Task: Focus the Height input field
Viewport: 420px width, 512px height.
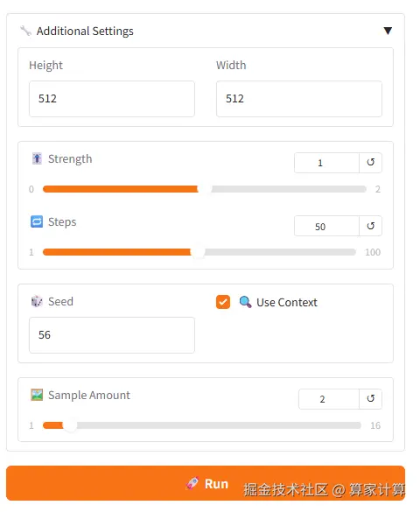Action: (x=112, y=99)
